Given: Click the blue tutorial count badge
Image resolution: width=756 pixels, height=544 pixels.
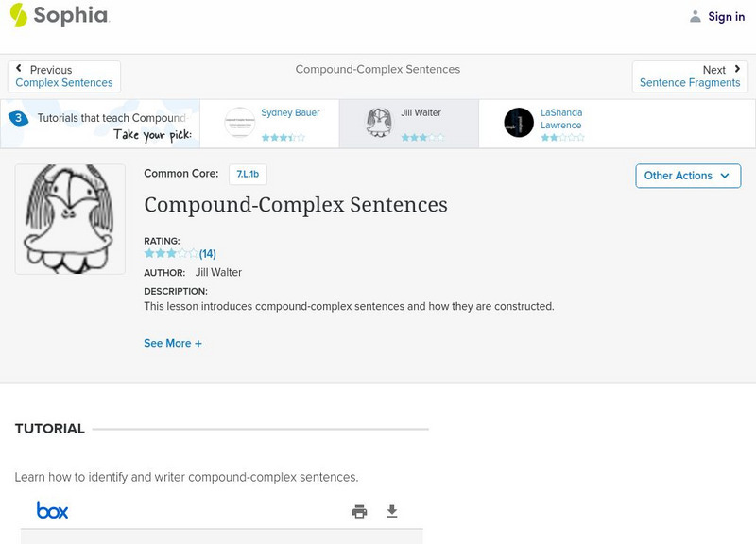Looking at the screenshot, I should [x=18, y=118].
